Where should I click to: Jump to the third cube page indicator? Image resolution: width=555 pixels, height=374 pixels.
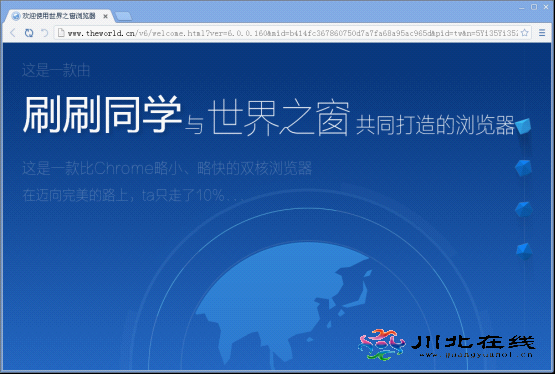coord(524,209)
